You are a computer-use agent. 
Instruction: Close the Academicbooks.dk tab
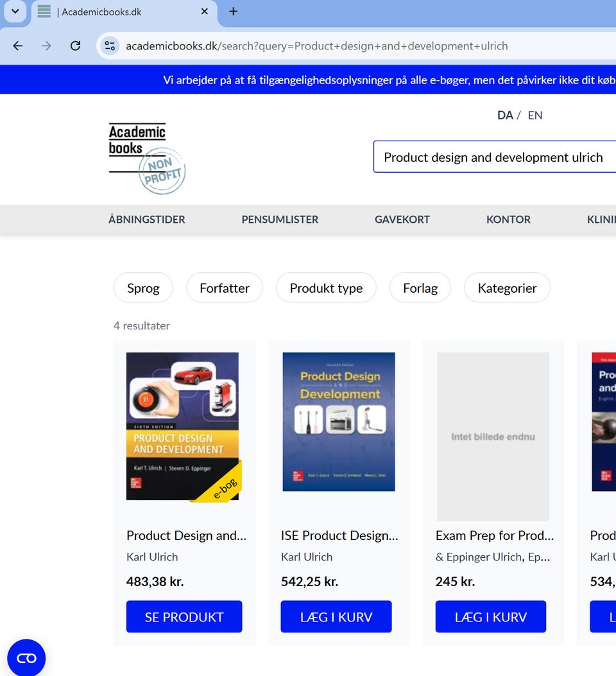tap(205, 12)
